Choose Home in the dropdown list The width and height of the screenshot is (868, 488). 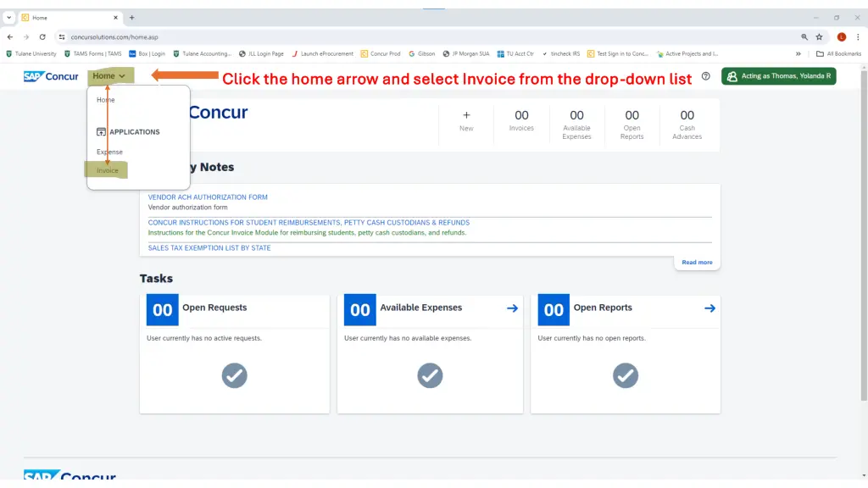(106, 100)
